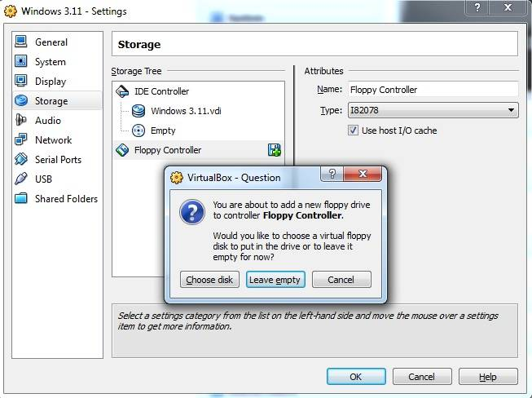The image size is (532, 398).
Task: Click the add floppy device icon
Action: pyautogui.click(x=275, y=150)
